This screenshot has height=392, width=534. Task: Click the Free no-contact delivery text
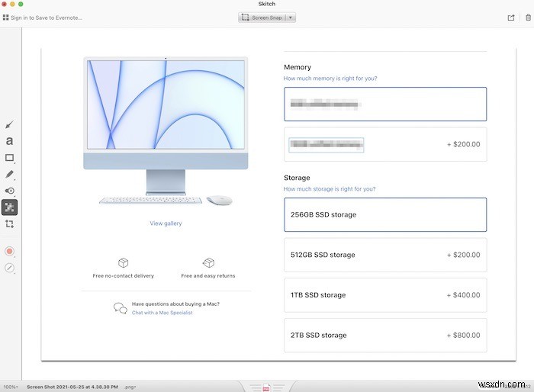(124, 276)
